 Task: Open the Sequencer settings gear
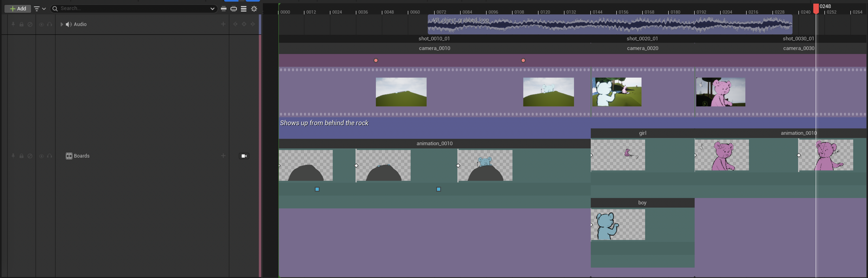pos(254,9)
